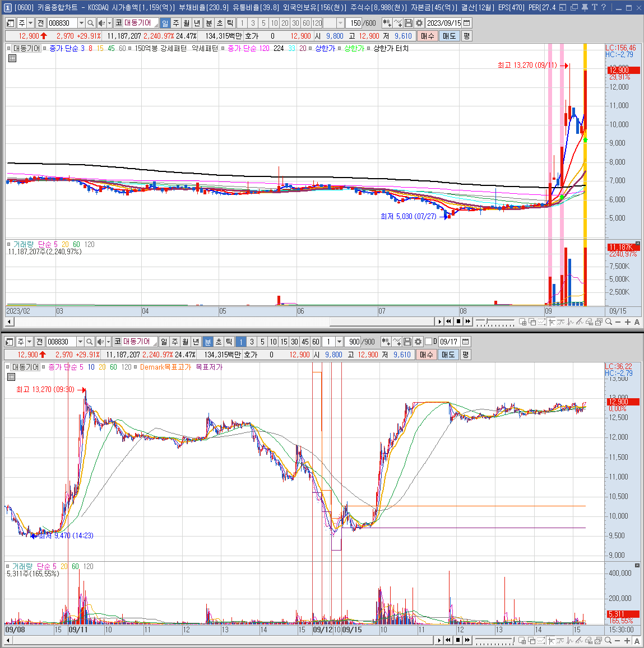
Task: Click the help question mark in the title bar
Action: pyautogui.click(x=604, y=7)
